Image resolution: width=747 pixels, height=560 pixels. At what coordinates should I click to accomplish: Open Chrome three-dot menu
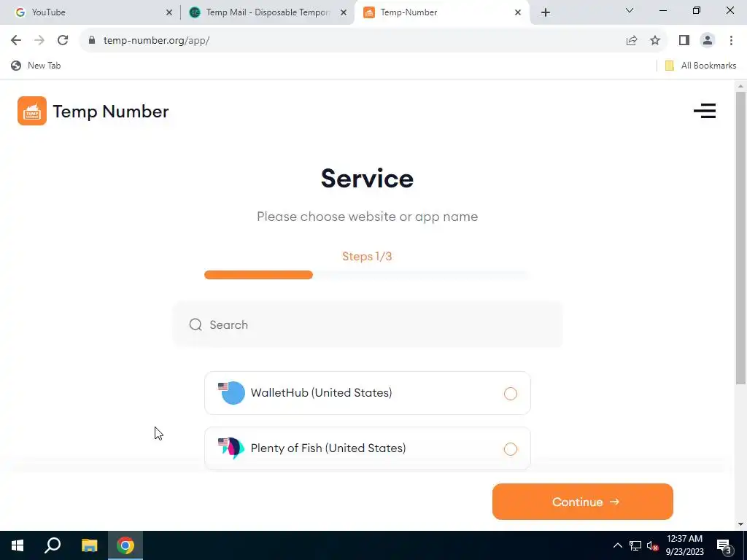click(731, 41)
